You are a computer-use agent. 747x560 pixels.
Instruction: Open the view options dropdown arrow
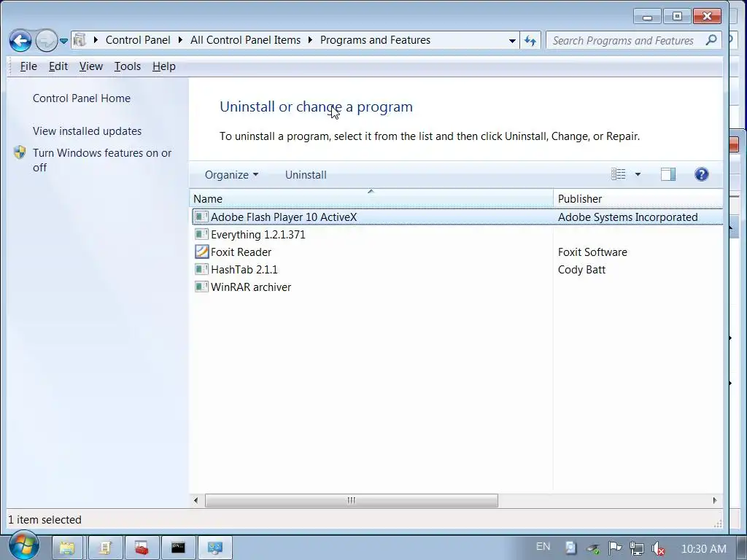click(x=638, y=175)
